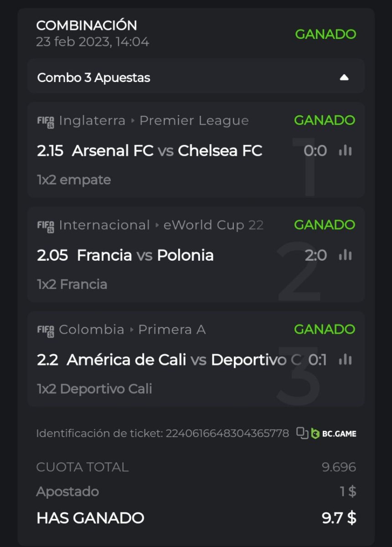Image resolution: width=392 pixels, height=547 pixels.
Task: Open statistics icon for Francia vs Polonia
Action: 345,255
